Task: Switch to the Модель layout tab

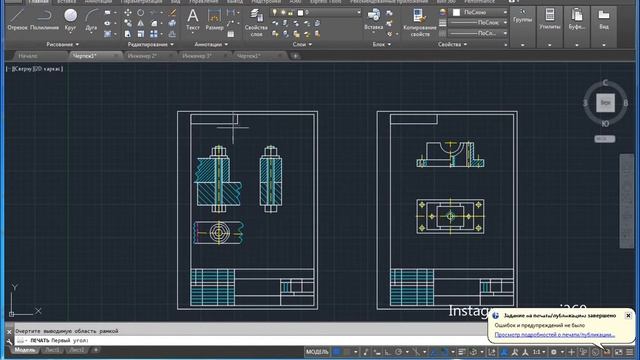Action: 25,350
